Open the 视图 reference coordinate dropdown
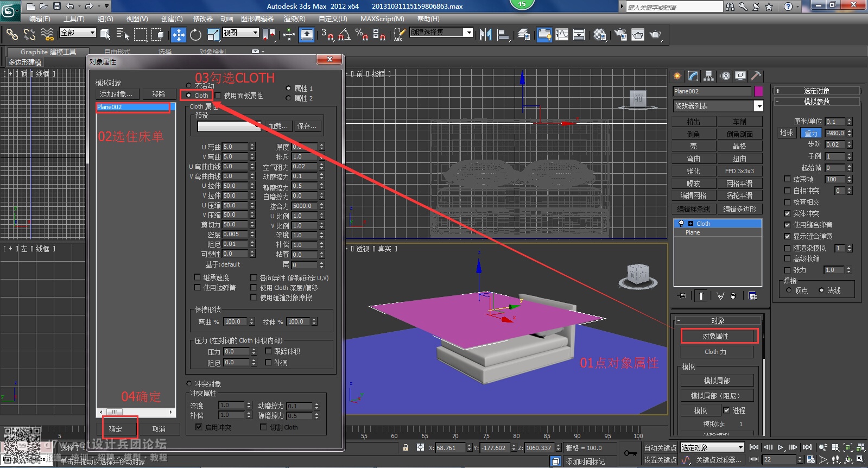The height and width of the screenshot is (468, 868). (240, 33)
